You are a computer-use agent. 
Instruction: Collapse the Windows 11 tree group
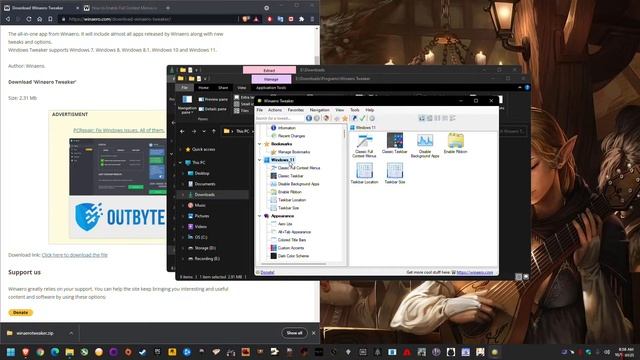coord(260,160)
